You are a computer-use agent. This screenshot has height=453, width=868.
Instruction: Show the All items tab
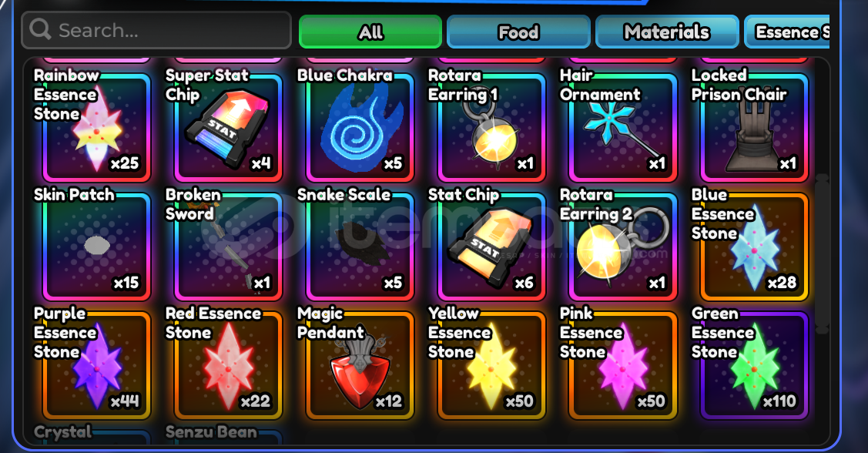coord(370,32)
